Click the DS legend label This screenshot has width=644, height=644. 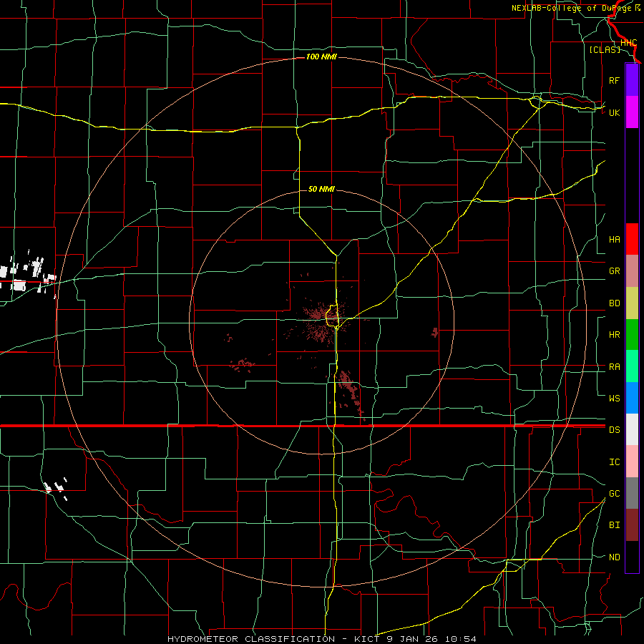pyautogui.click(x=614, y=430)
